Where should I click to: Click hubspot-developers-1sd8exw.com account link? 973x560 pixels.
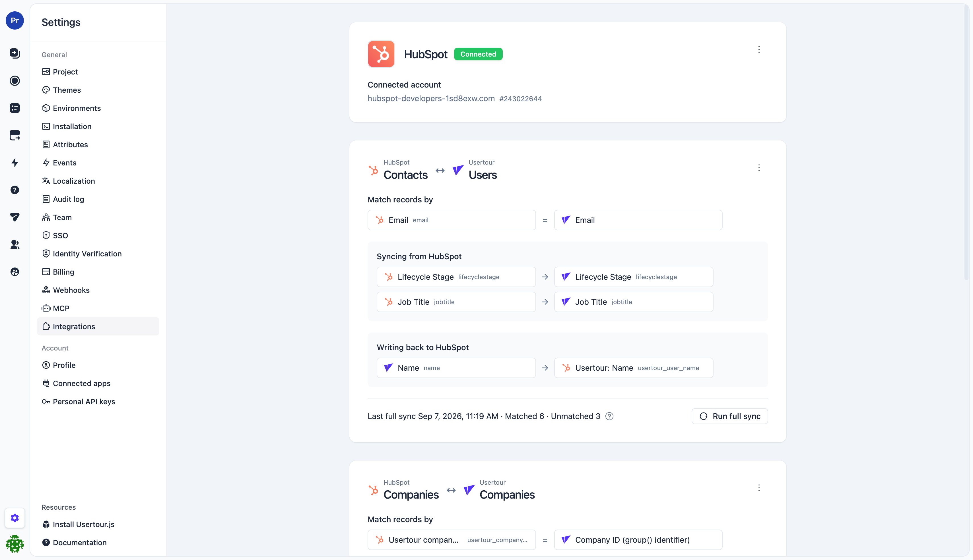coord(431,98)
